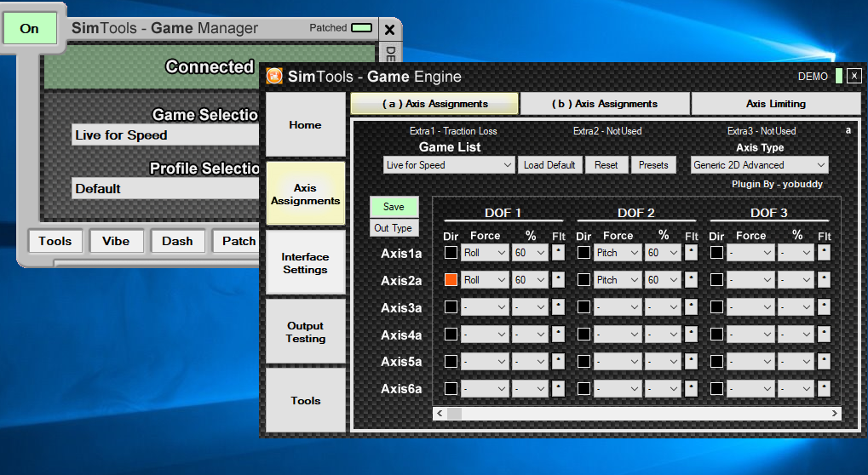Click Axis6a DOF 2 Flt filter button

click(x=691, y=389)
